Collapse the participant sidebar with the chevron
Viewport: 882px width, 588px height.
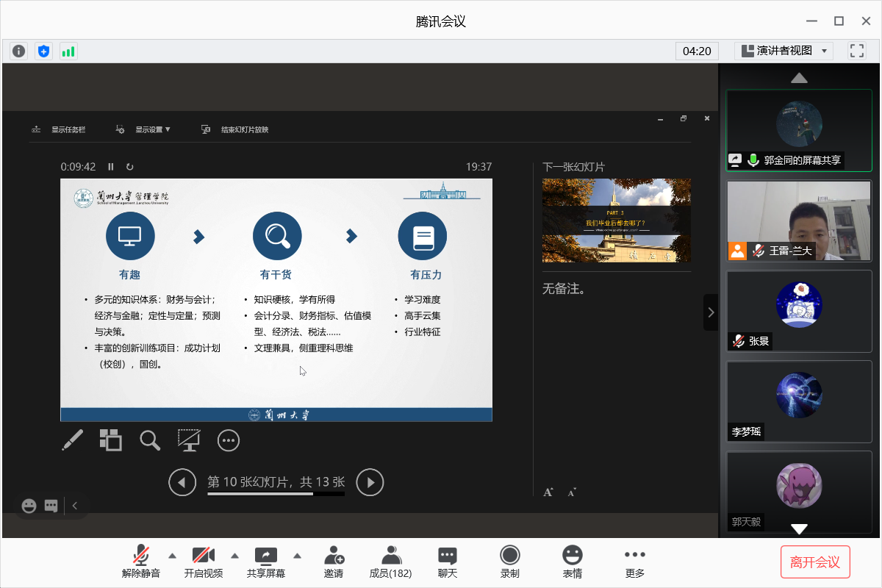(x=710, y=312)
